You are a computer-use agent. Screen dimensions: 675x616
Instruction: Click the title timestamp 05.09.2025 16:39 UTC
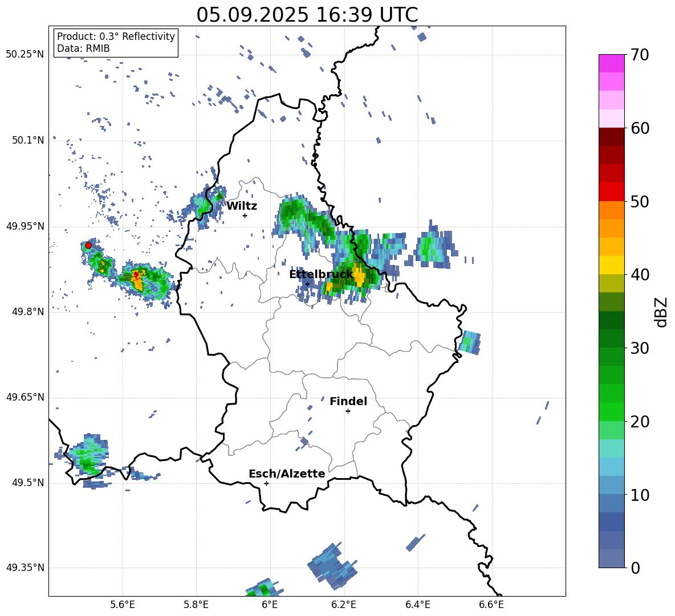coord(307,15)
